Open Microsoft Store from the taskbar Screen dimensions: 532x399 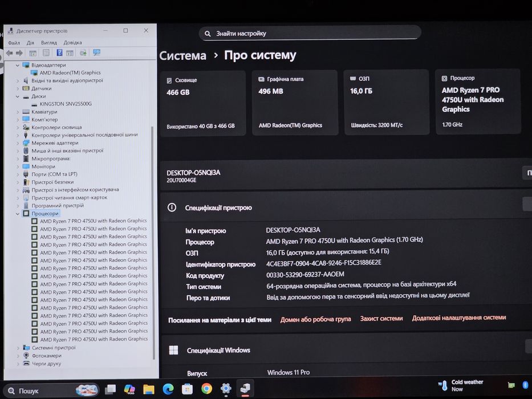pos(187,389)
